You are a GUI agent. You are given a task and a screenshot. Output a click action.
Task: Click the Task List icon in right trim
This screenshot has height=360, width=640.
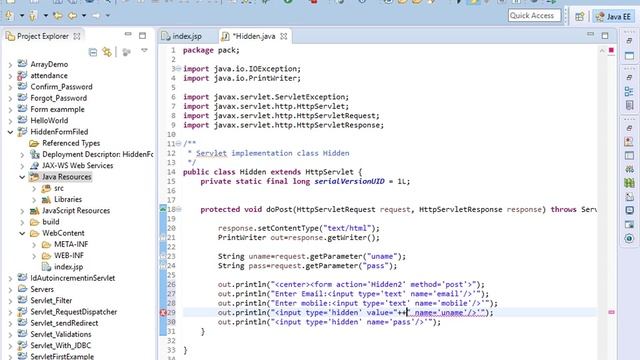click(x=629, y=105)
